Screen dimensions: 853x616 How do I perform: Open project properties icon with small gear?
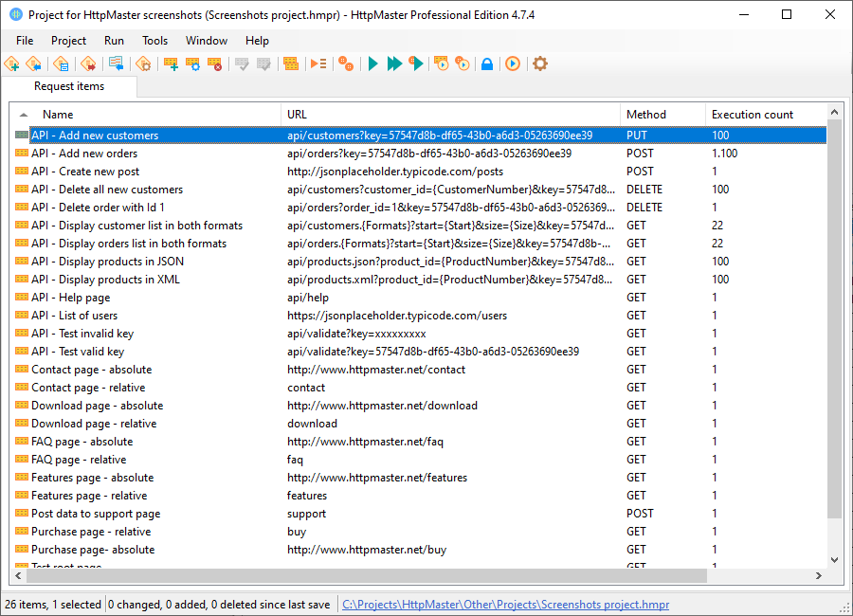click(143, 63)
